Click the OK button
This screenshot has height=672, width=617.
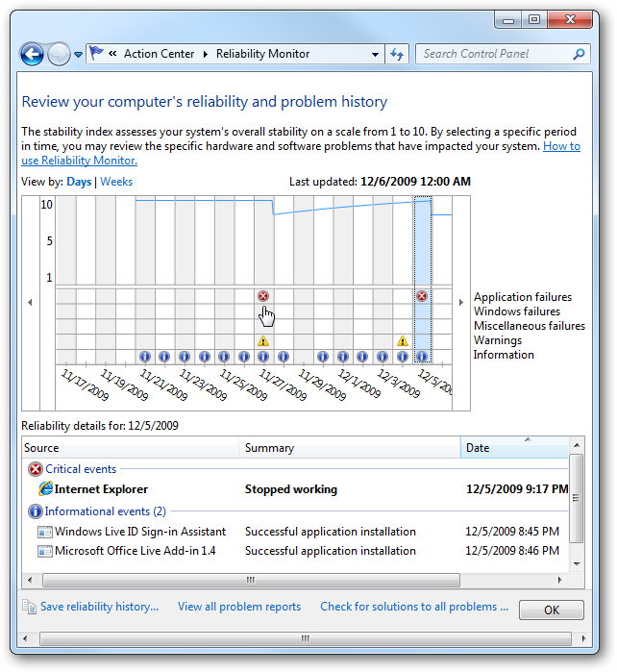pos(552,610)
